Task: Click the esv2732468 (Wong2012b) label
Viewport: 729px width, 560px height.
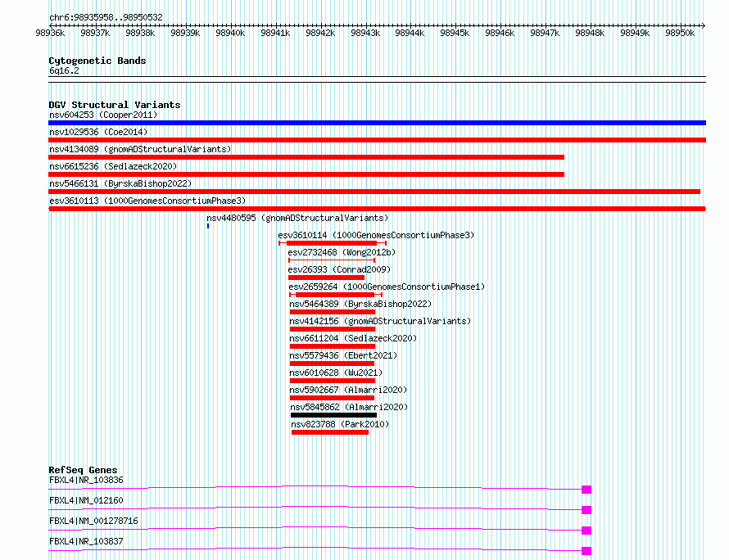Action: point(342,252)
